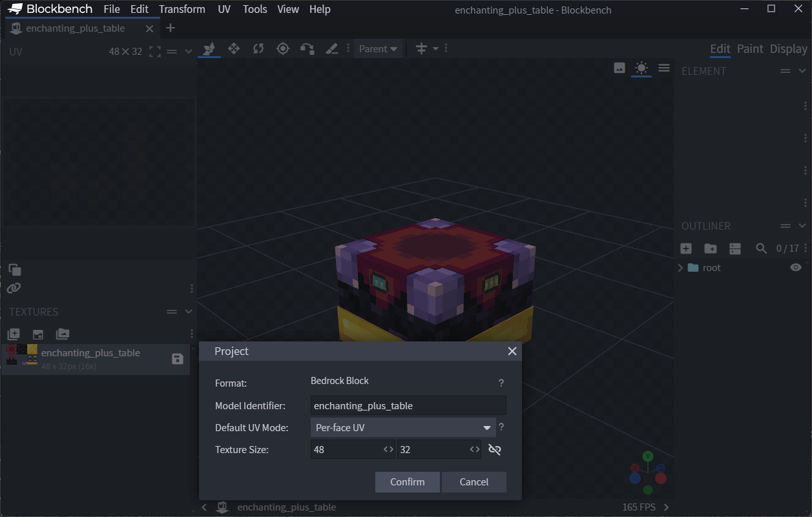The width and height of the screenshot is (812, 517).
Task: Expand the root folder in Outliner
Action: pyautogui.click(x=681, y=268)
